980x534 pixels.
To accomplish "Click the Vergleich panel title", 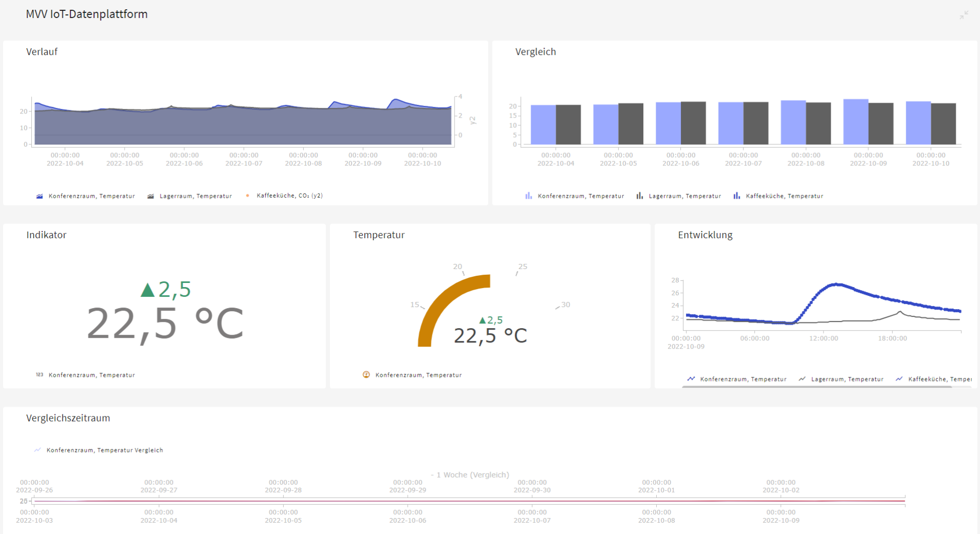I will (x=536, y=52).
